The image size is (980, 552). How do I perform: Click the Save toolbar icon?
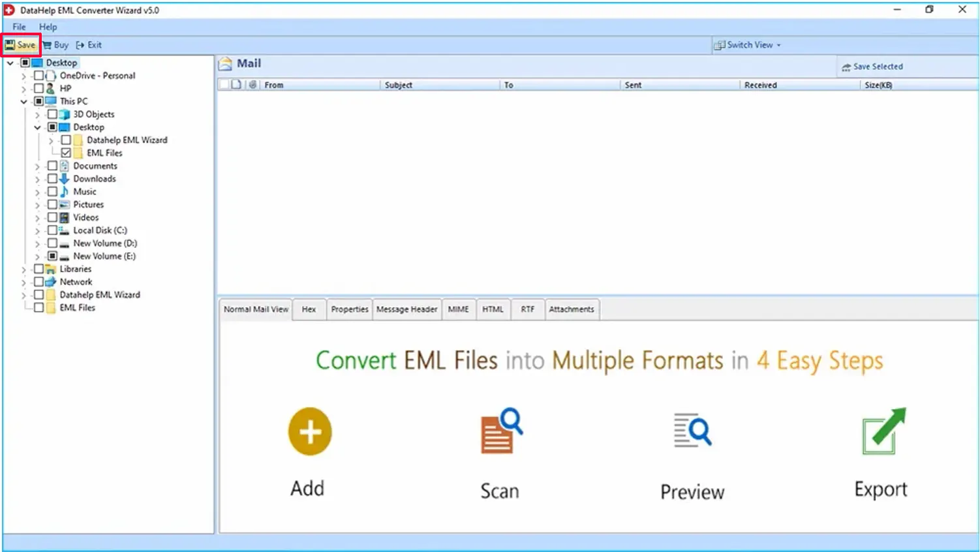click(10, 45)
